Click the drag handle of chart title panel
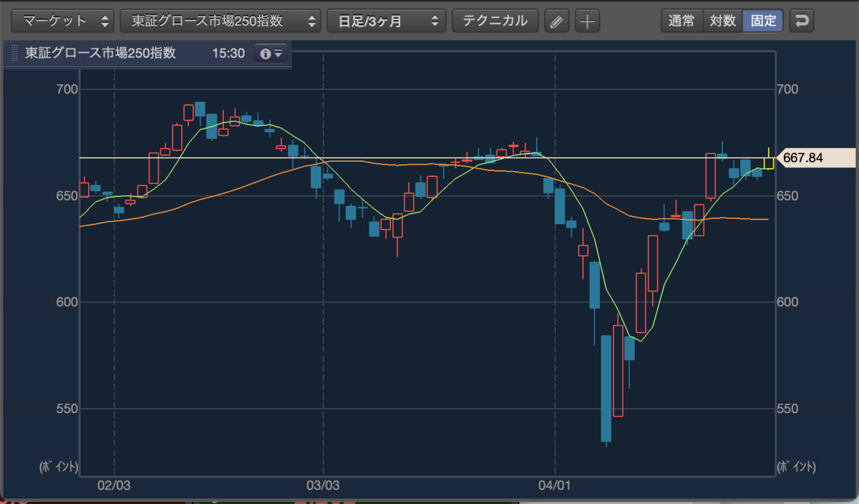The height and width of the screenshot is (504, 859). [14, 54]
